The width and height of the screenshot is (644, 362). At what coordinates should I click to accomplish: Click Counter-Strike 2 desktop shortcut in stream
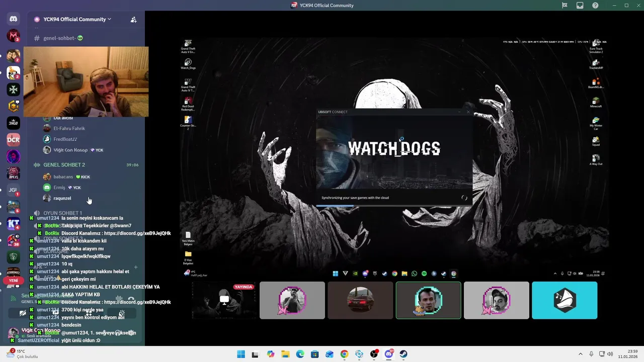(x=188, y=123)
